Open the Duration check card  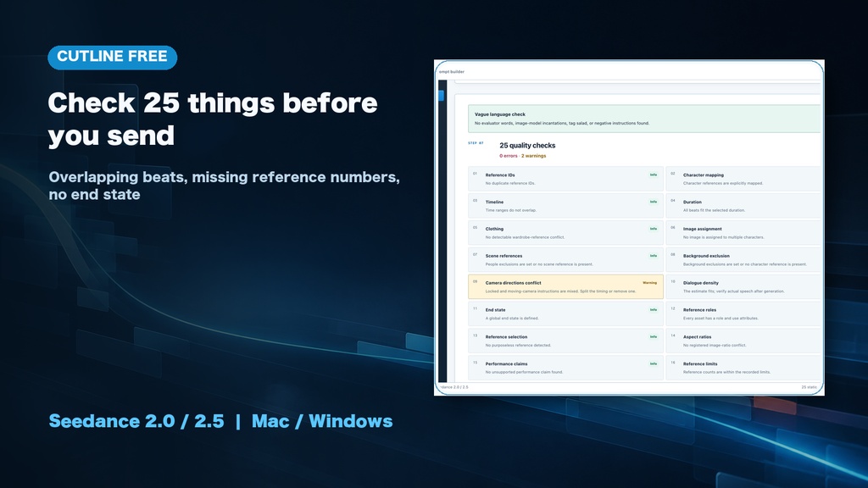[743, 205]
